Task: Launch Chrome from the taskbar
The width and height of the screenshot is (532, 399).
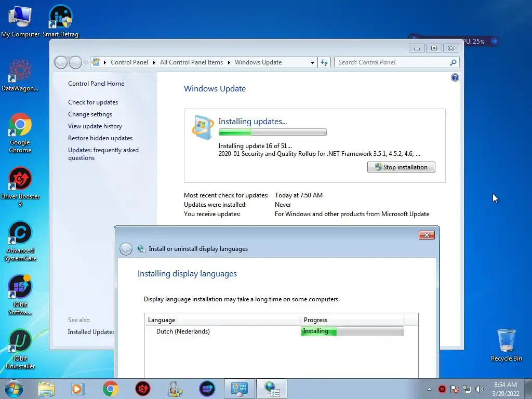Action: 110,389
